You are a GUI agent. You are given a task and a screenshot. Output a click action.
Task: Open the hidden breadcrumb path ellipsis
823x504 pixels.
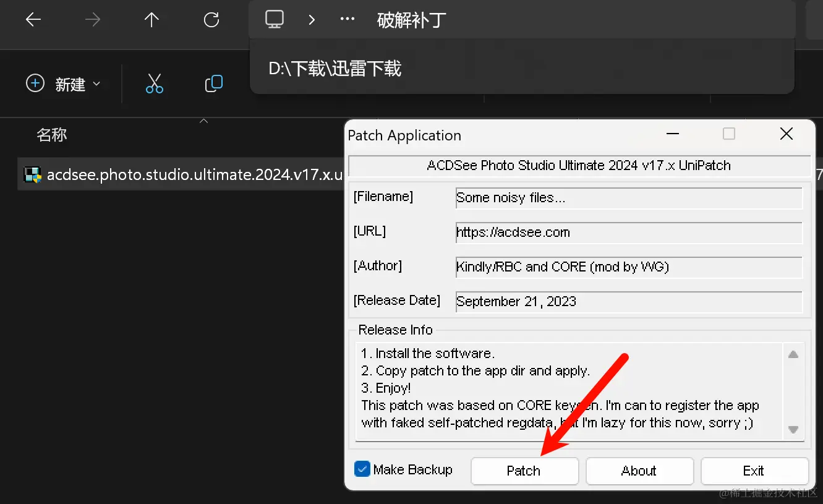point(348,19)
